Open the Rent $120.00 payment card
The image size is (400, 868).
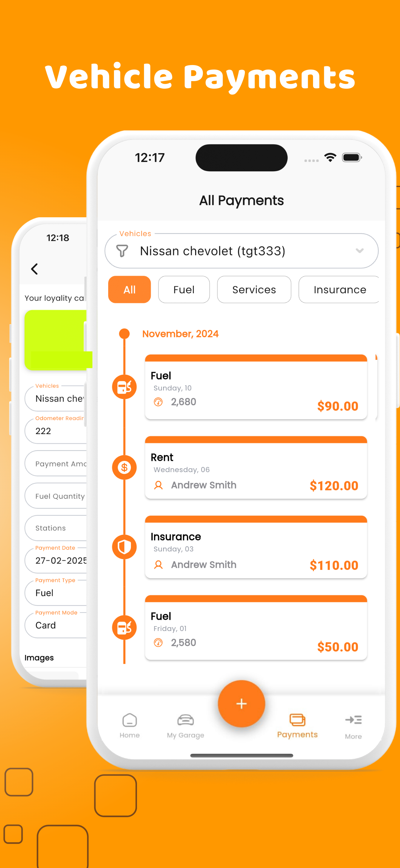tap(256, 467)
